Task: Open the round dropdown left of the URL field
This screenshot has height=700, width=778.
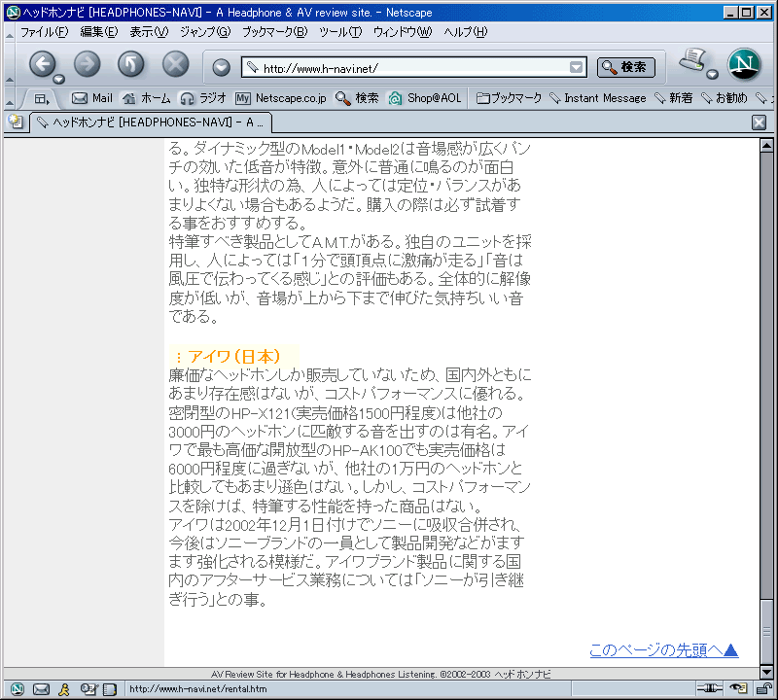Action: tap(222, 67)
